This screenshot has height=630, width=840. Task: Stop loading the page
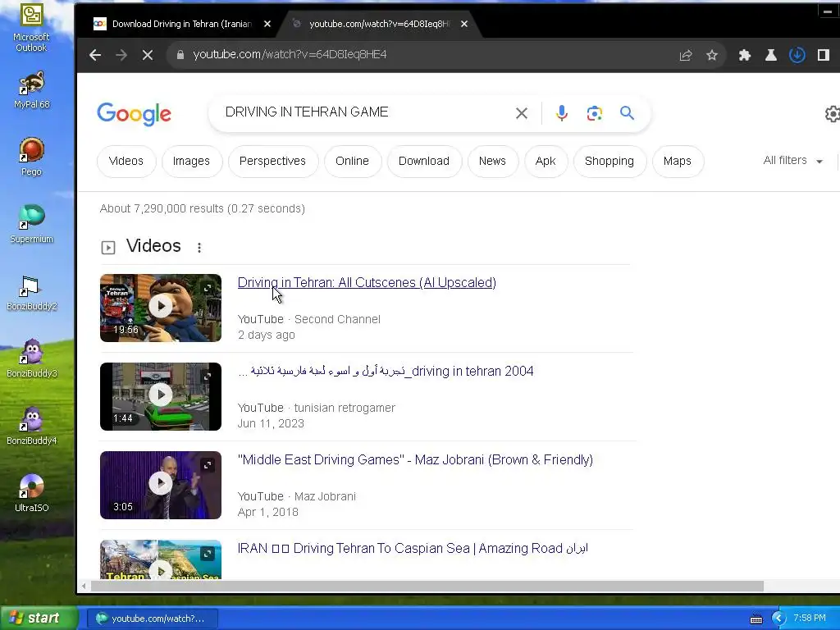coord(148,55)
